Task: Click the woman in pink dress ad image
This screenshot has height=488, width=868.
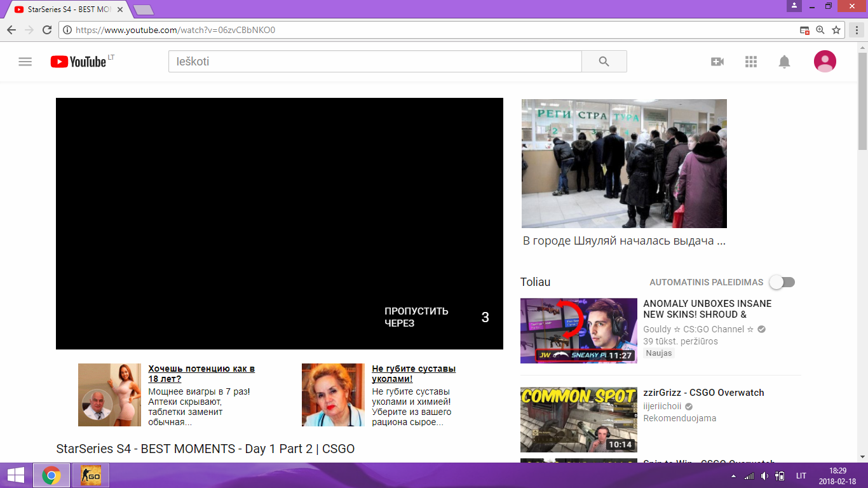Action: coord(109,395)
